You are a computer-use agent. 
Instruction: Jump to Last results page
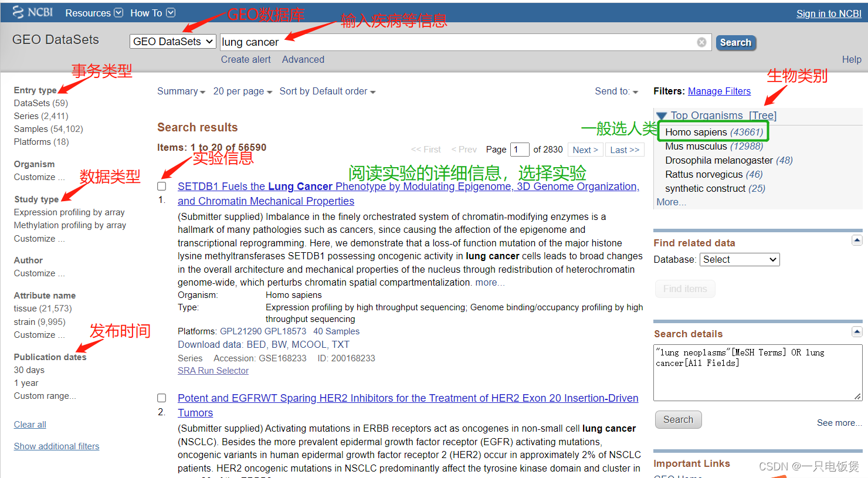pyautogui.click(x=625, y=150)
